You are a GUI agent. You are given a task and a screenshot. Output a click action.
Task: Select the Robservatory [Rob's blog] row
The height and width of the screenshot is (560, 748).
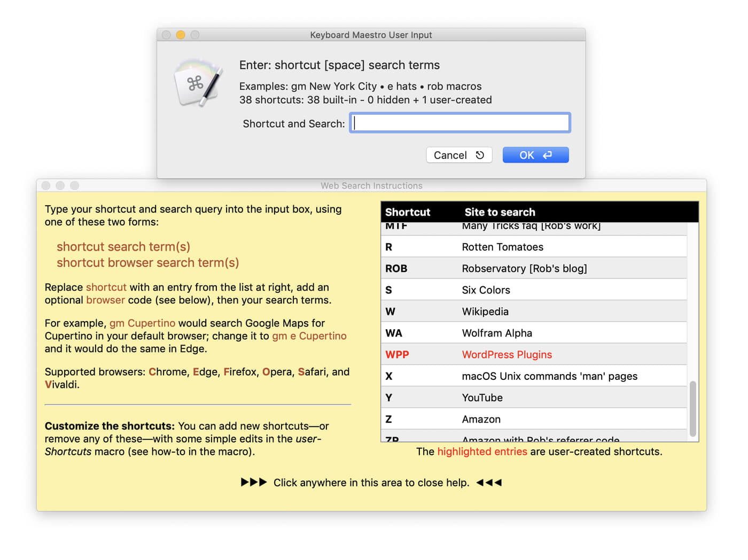[x=534, y=268]
